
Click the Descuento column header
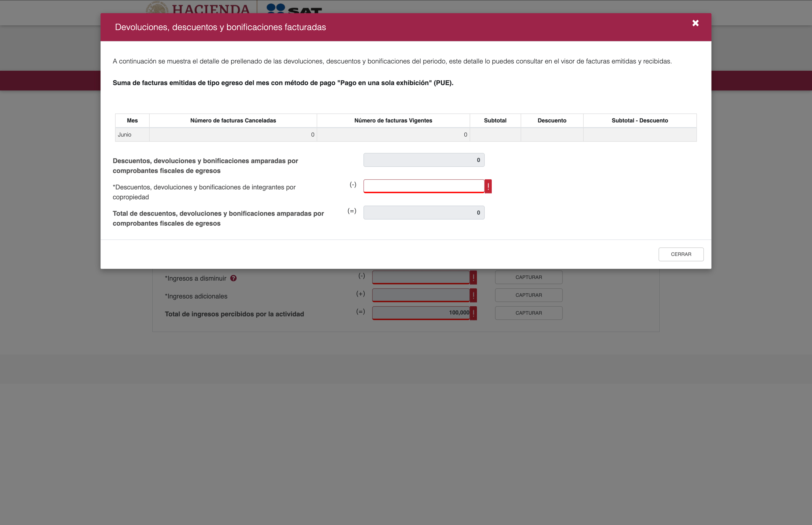coord(551,121)
